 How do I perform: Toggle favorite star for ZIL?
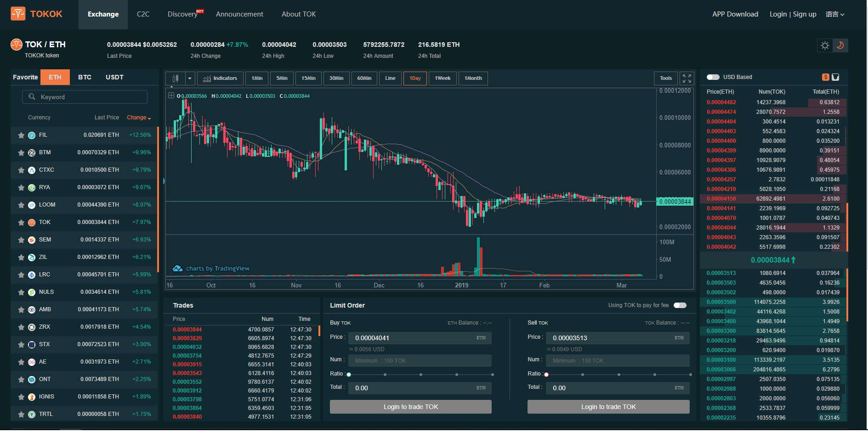[x=21, y=258]
